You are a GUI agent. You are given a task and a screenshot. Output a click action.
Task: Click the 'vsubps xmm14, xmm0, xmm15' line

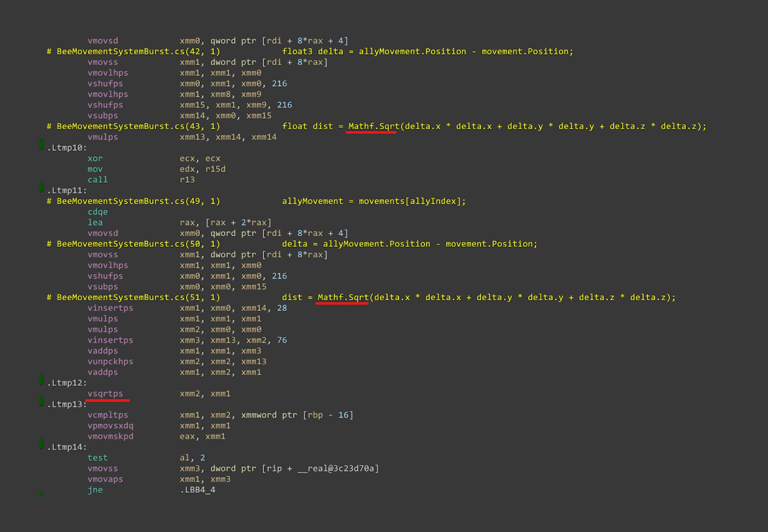coord(179,116)
